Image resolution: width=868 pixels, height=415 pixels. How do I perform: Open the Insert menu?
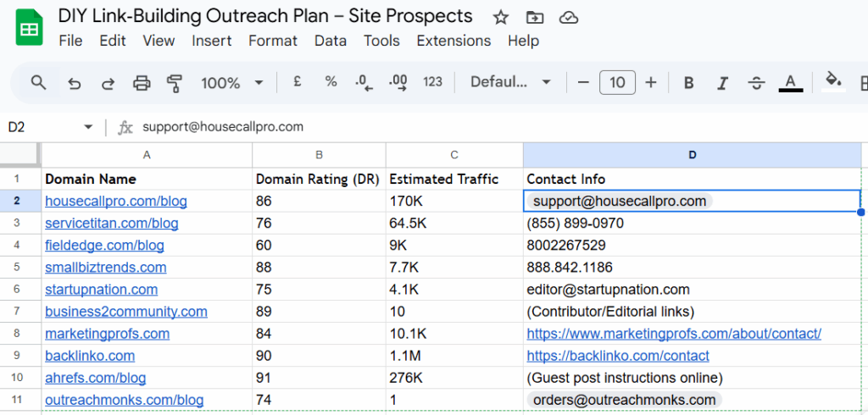[211, 41]
